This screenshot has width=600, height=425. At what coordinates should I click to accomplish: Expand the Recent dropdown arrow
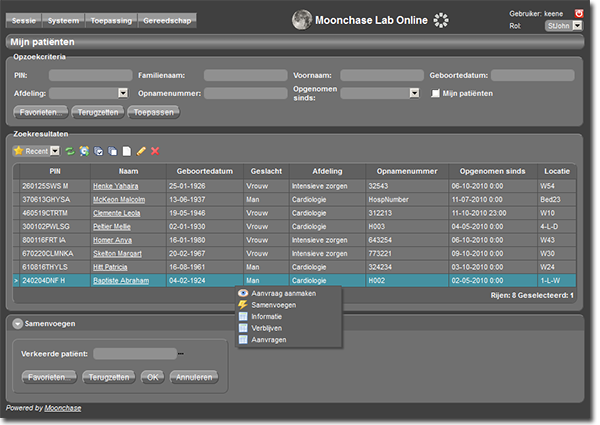55,151
